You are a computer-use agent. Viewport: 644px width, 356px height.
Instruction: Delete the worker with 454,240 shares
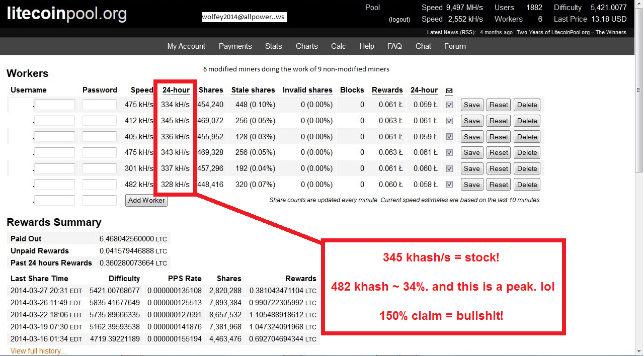point(527,105)
